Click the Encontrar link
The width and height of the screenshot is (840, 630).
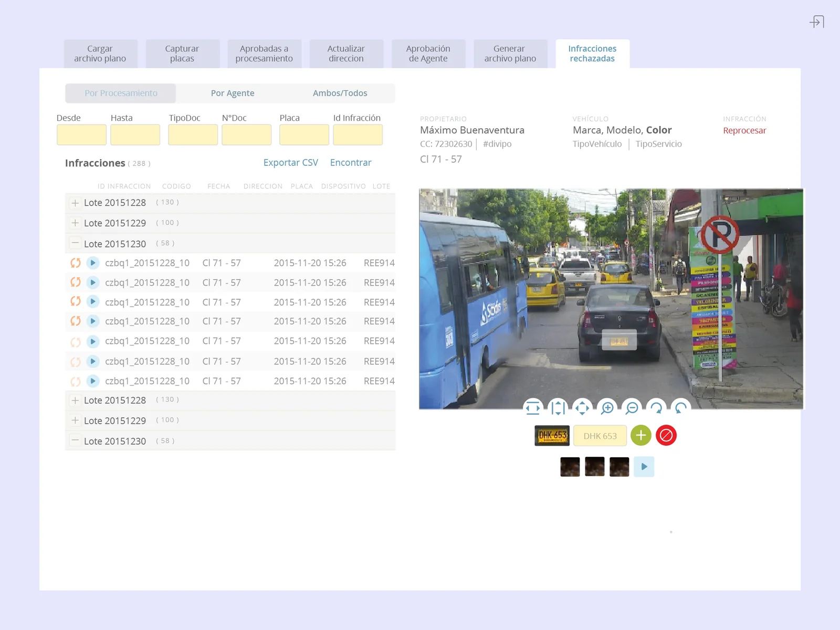[351, 163]
